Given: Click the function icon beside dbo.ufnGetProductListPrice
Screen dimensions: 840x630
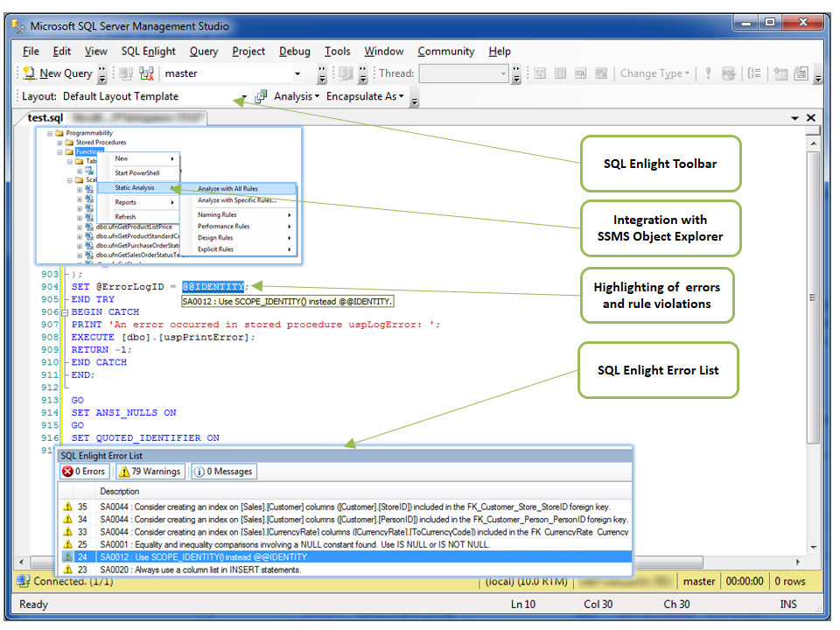Looking at the screenshot, I should click(89, 227).
